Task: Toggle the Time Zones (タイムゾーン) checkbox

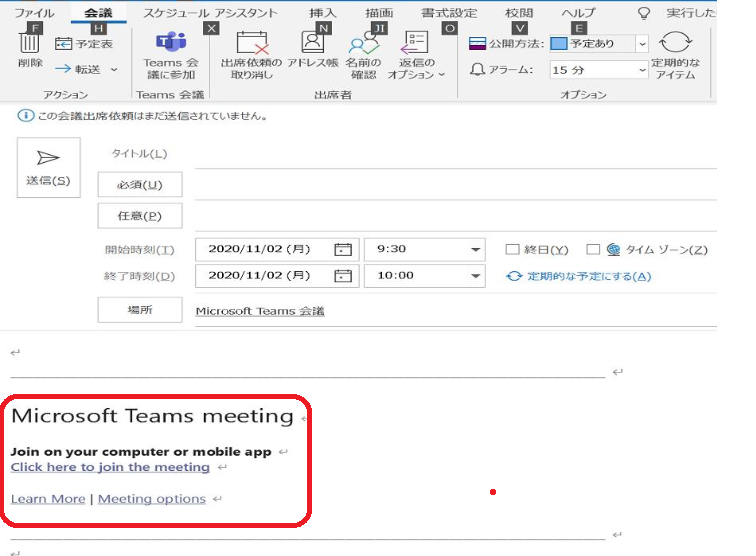Action: [x=593, y=249]
